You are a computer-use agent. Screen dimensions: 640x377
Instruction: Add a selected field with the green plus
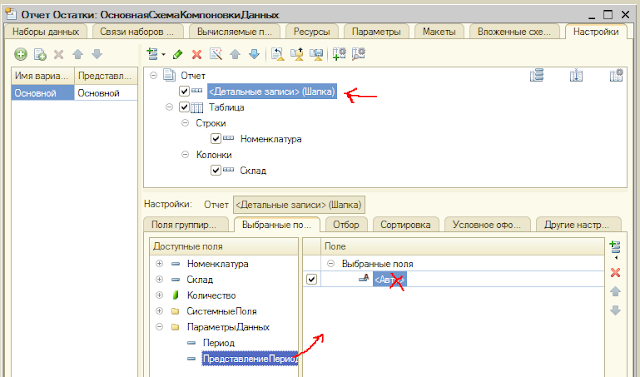615,247
